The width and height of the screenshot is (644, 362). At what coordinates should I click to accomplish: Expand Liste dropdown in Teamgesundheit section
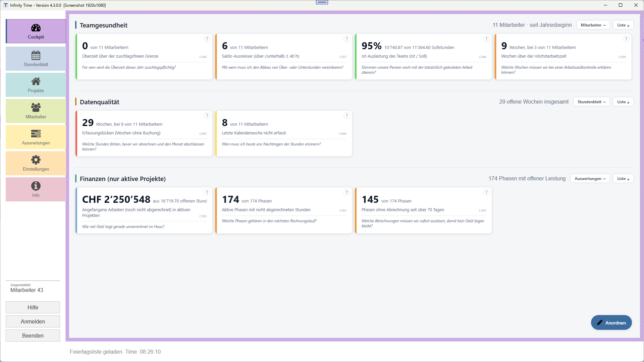point(623,25)
